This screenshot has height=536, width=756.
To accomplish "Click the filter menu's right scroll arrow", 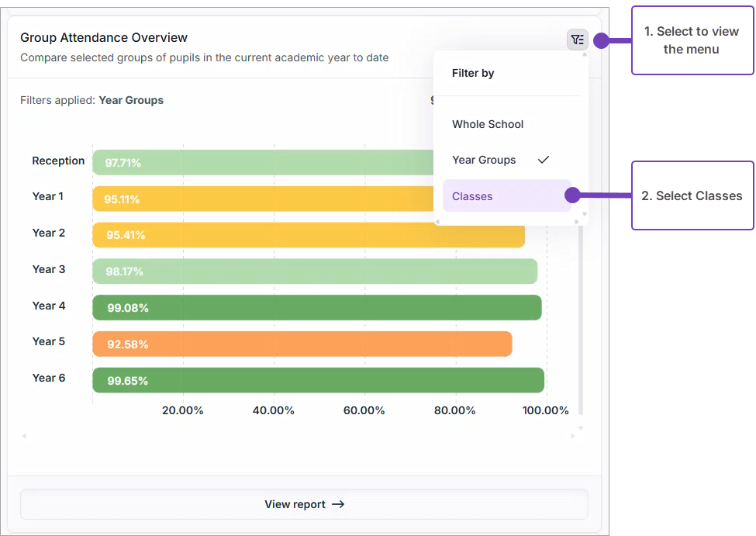I will (x=576, y=222).
